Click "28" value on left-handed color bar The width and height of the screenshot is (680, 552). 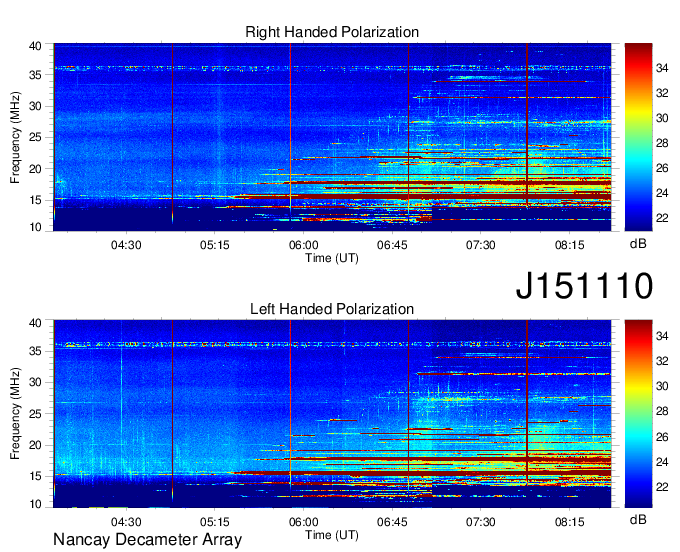pyautogui.click(x=662, y=411)
